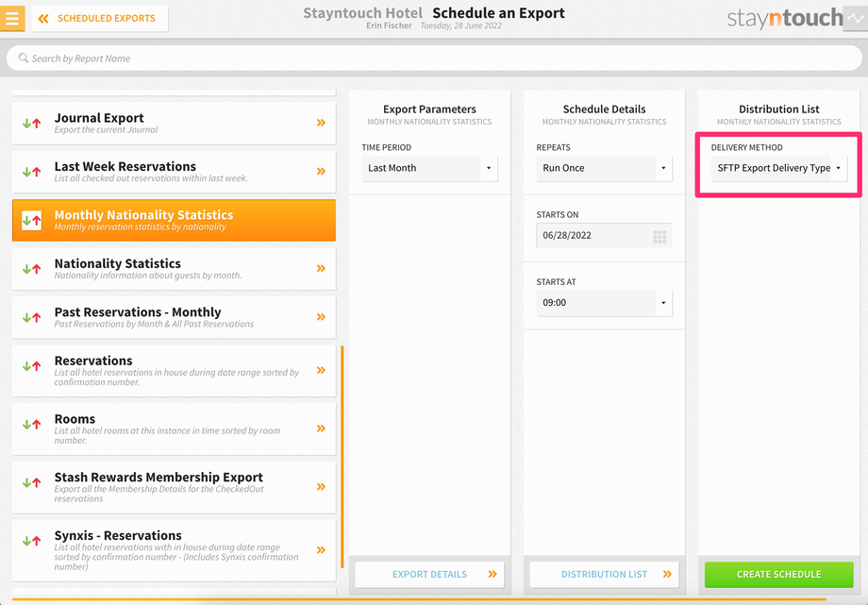Viewport: 868px width, 605px height.
Task: Click the chevron on the Stash Rewards Membership row
Action: pos(321,486)
